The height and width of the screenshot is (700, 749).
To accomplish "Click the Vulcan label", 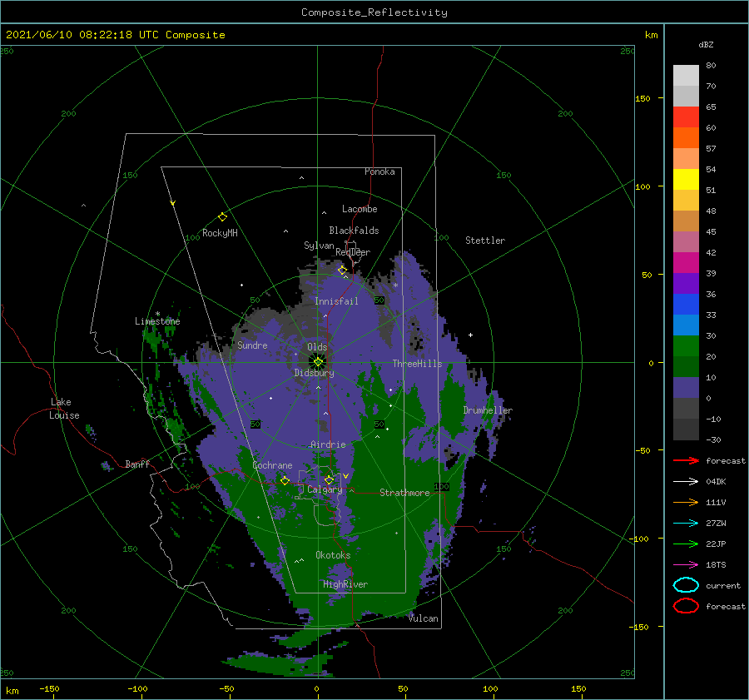I will tap(424, 618).
